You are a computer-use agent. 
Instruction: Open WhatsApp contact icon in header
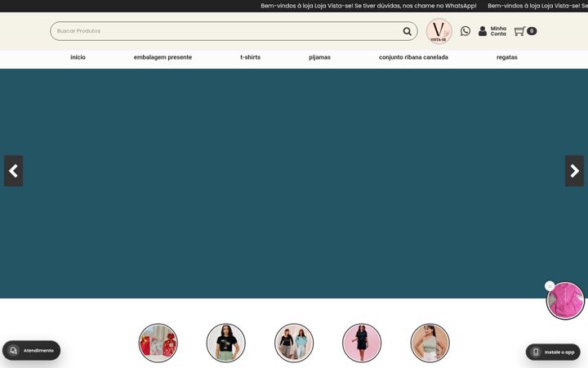[x=465, y=31]
